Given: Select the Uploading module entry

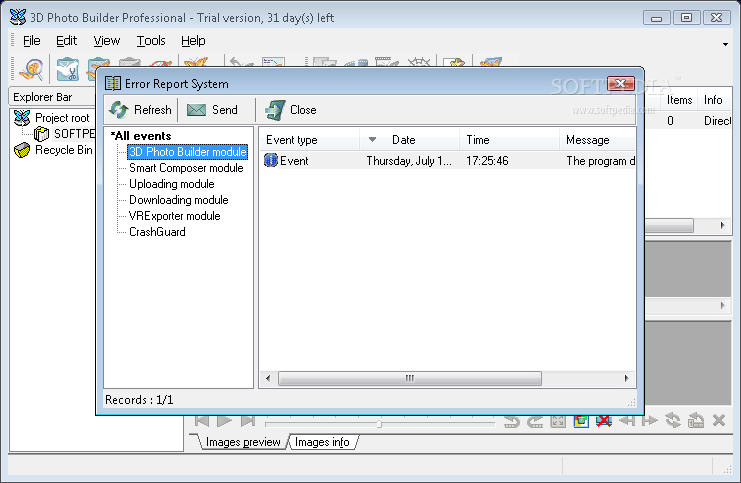Looking at the screenshot, I should click(172, 184).
